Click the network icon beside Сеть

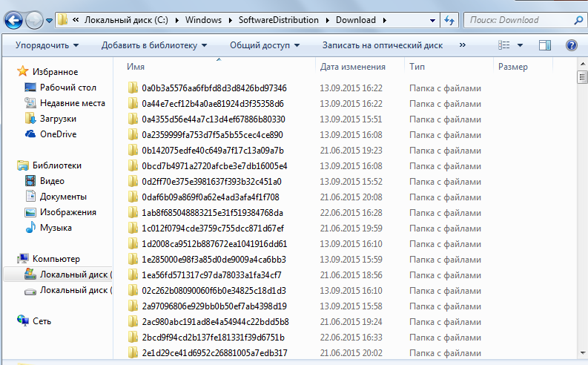pyautogui.click(x=22, y=320)
